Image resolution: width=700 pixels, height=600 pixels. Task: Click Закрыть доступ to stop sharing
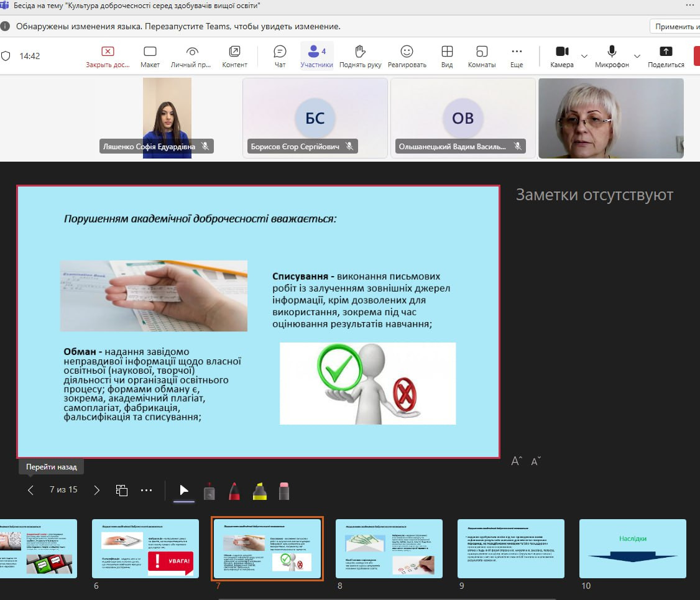click(x=108, y=55)
